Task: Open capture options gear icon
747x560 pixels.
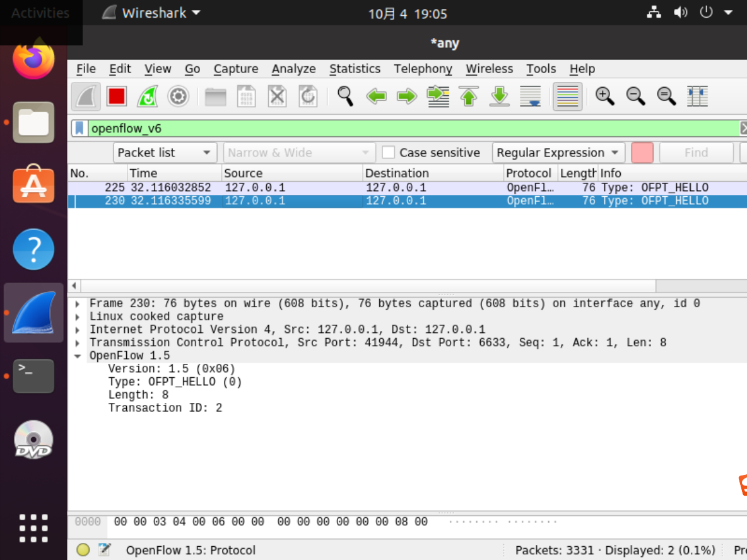Action: click(178, 96)
